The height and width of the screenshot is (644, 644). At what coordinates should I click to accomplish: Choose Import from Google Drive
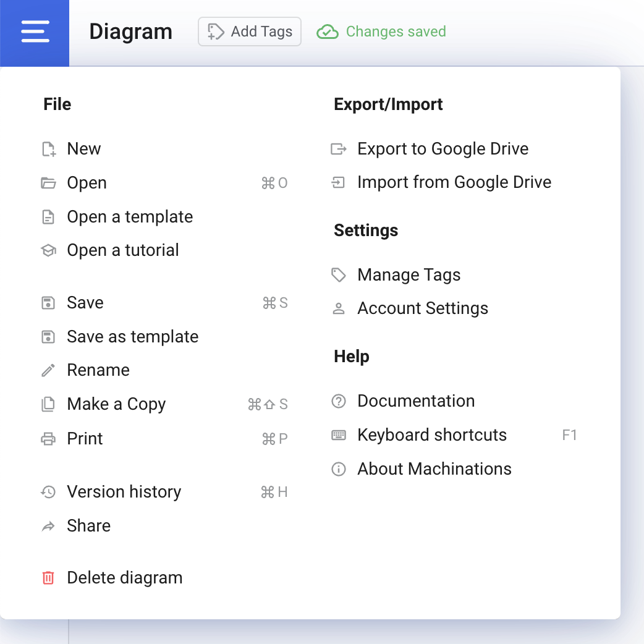tap(454, 182)
